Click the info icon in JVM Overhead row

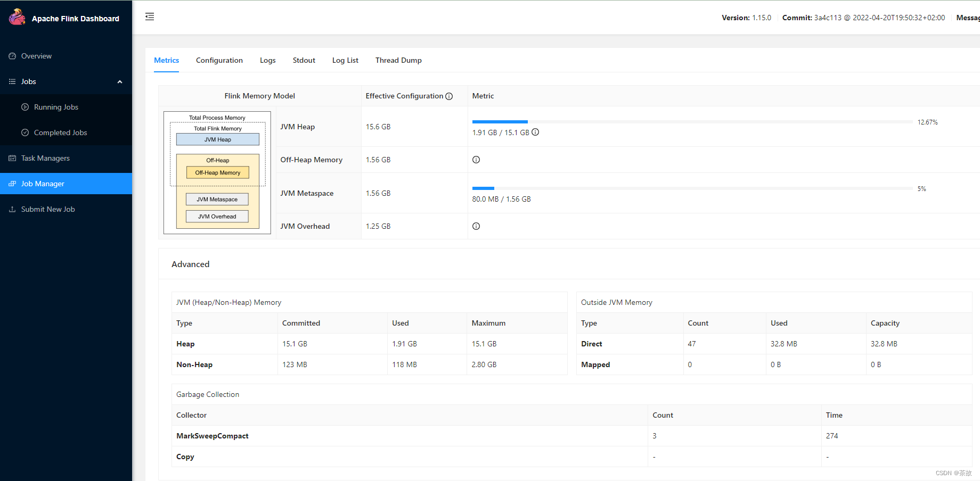pyautogui.click(x=476, y=226)
